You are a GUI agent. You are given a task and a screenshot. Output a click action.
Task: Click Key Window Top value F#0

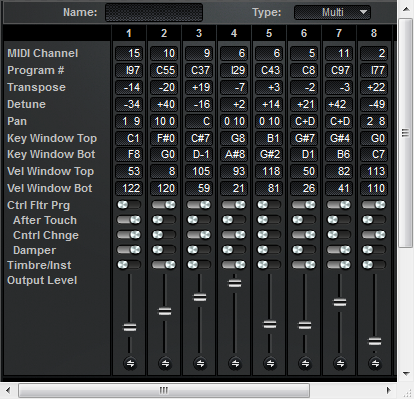point(164,138)
